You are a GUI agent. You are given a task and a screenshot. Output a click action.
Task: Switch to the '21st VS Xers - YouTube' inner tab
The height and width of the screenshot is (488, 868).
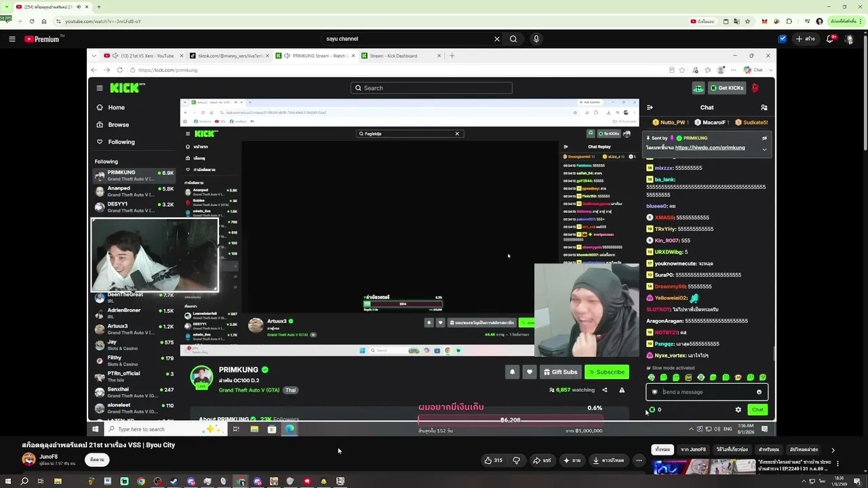pyautogui.click(x=143, y=56)
